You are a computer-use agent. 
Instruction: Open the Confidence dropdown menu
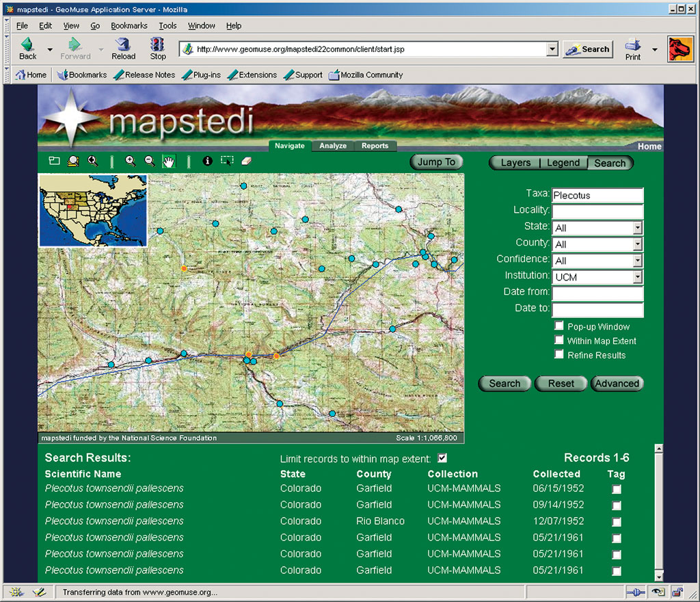coord(637,261)
